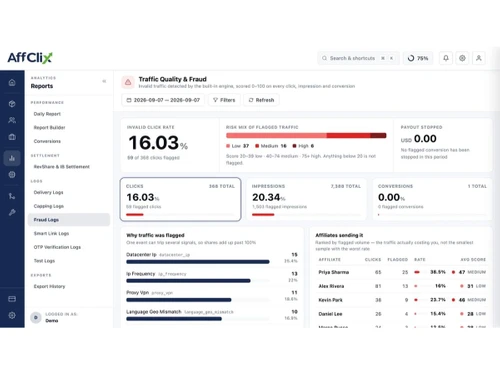Screen dimensions: 500x375
Task: Click the 75% progress indicator
Action: 418,58
